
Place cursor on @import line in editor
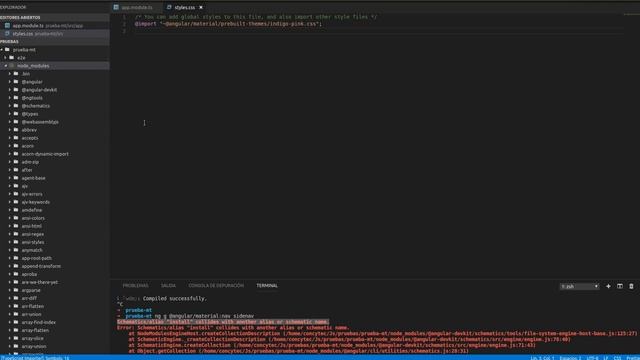tap(228, 24)
